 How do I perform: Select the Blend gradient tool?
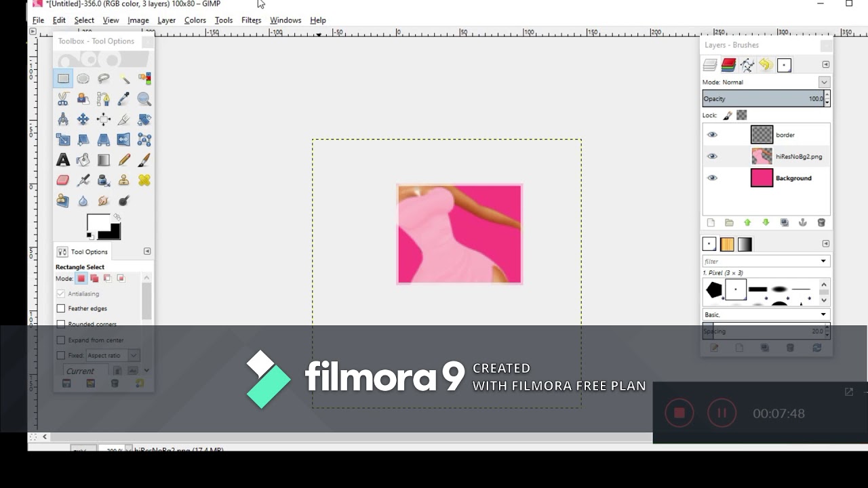pyautogui.click(x=103, y=160)
